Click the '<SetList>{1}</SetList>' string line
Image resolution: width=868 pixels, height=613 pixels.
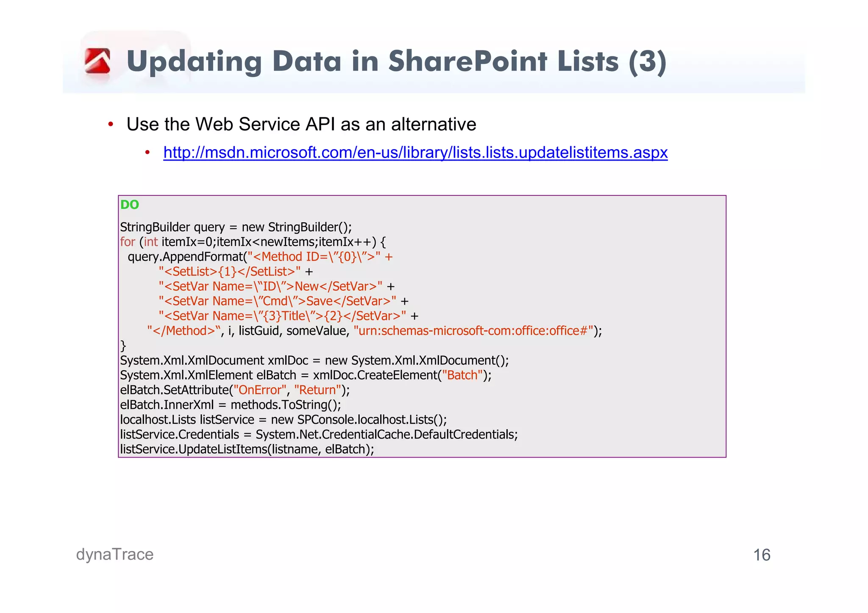(x=236, y=272)
